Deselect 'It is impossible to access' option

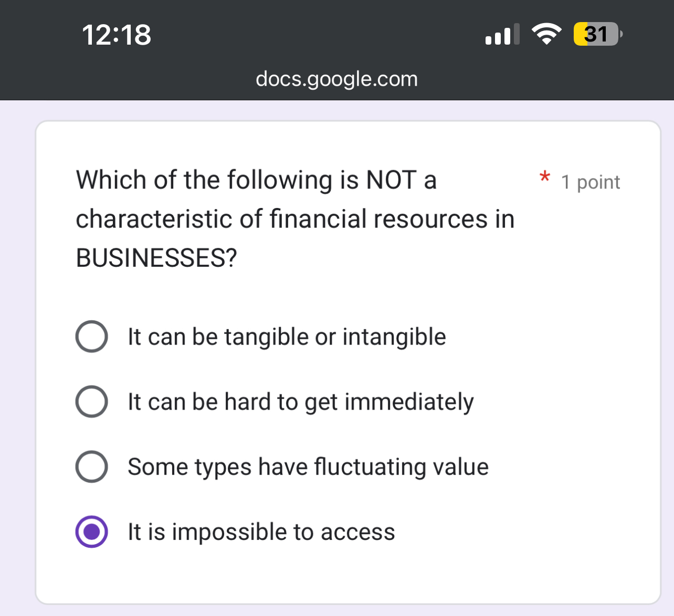91,531
